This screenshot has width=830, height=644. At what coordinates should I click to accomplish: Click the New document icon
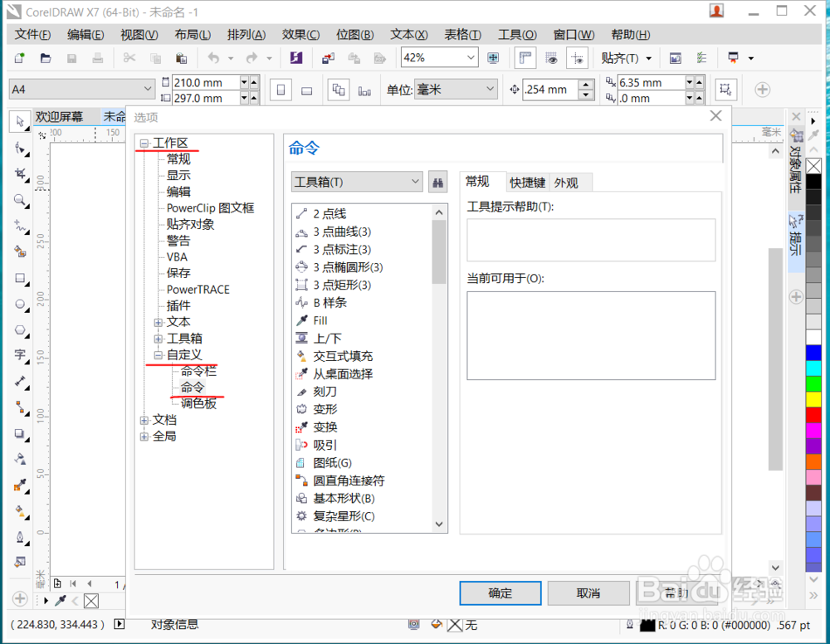click(20, 58)
